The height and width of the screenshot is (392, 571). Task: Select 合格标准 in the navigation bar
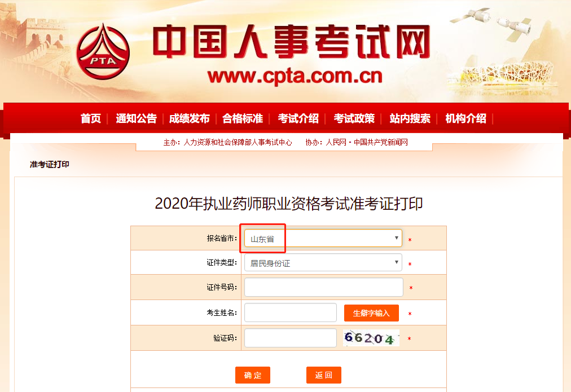(243, 118)
